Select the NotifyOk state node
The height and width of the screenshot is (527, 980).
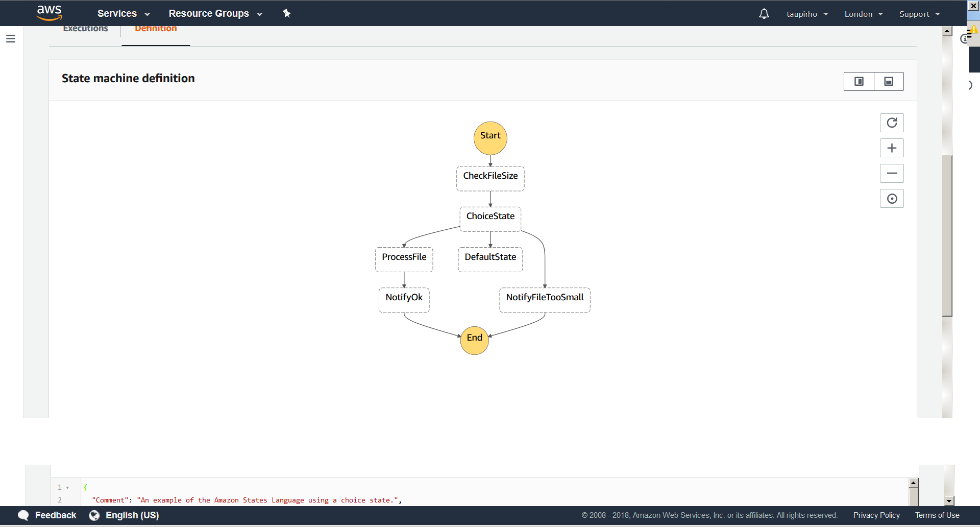[x=404, y=300]
